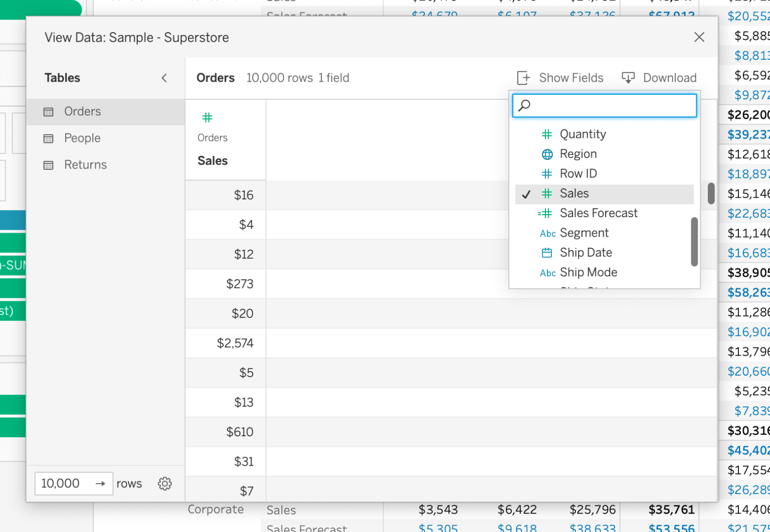Screen dimensions: 770x532
Task: Switch to the Returns table
Action: tap(85, 164)
